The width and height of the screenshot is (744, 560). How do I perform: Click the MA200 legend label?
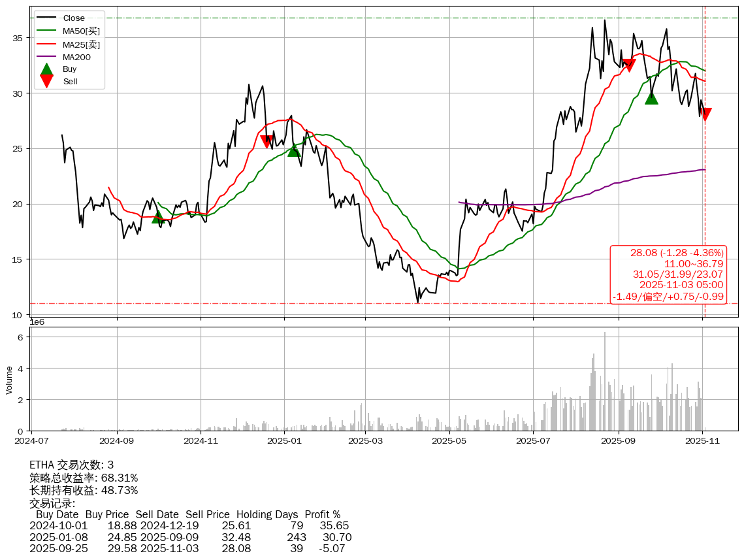pyautogui.click(x=76, y=57)
